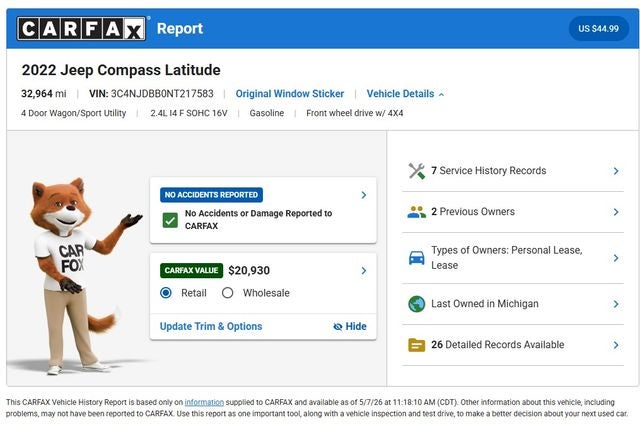The image size is (640, 424).
Task: Open the No Accidents Reported card chevron
Action: click(x=364, y=195)
